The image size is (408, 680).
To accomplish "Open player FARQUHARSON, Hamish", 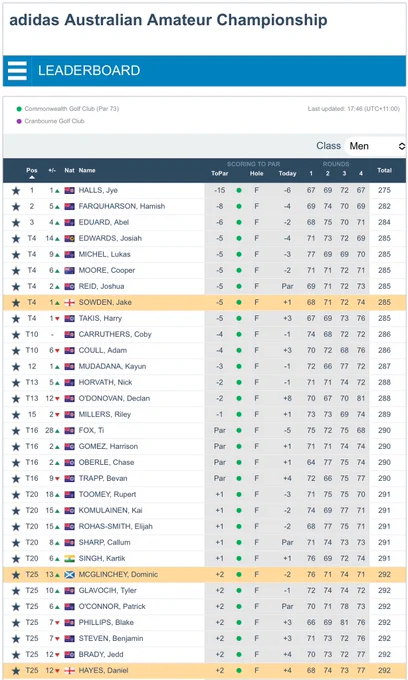I will pyautogui.click(x=122, y=206).
